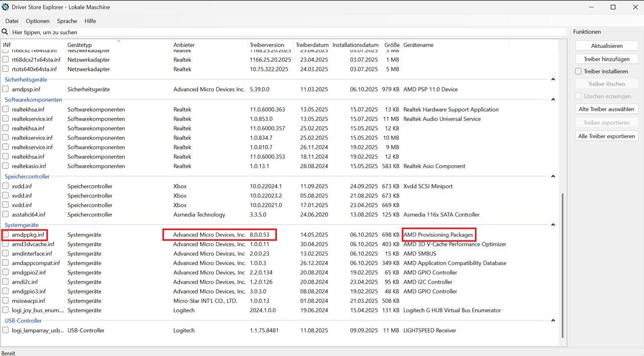Click 'Alte Treiber auswählen' button
Viewport: 644px width, 356px height.
pos(607,109)
